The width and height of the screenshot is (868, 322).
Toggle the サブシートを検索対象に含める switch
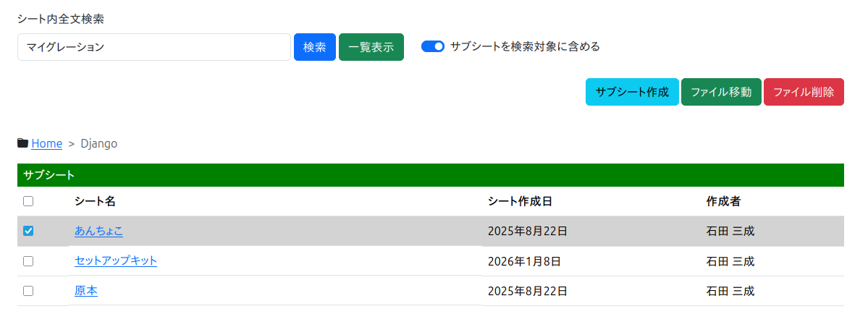tap(433, 47)
